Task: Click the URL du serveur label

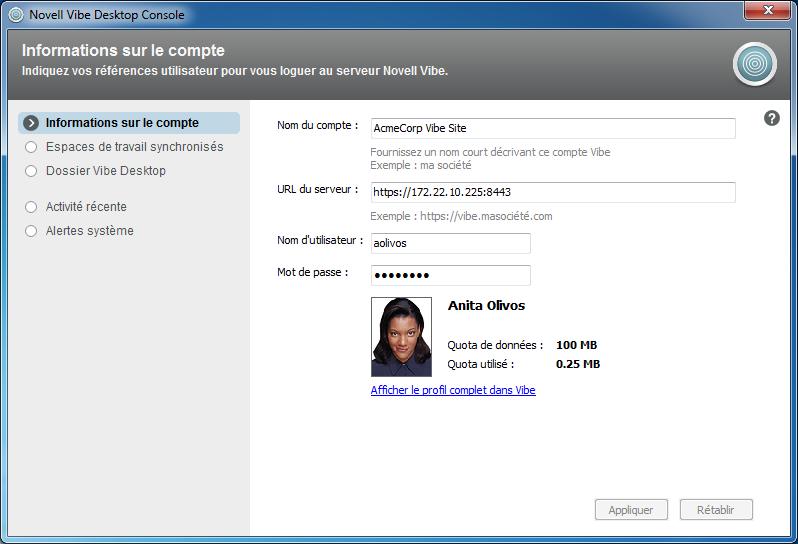Action: 318,189
